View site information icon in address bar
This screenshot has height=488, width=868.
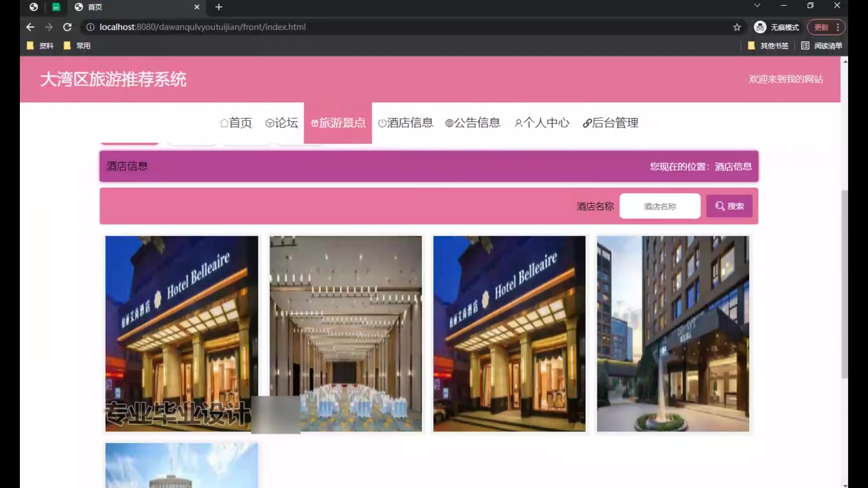click(x=90, y=27)
